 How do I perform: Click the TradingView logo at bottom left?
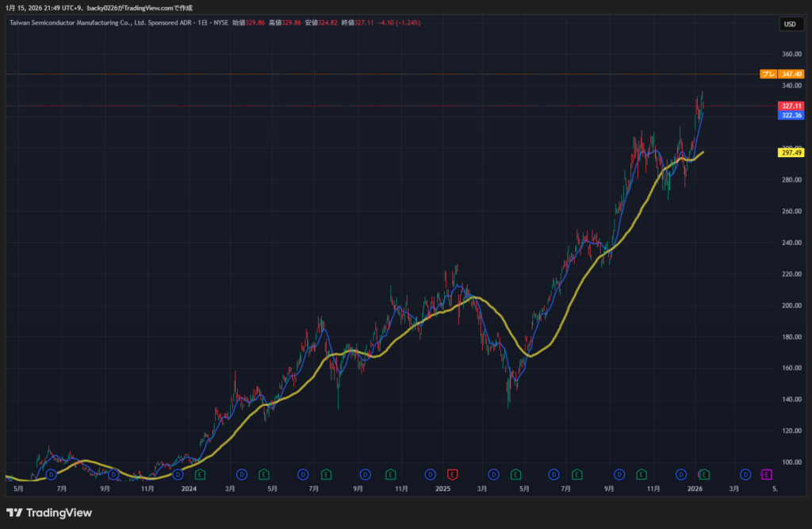(x=48, y=512)
